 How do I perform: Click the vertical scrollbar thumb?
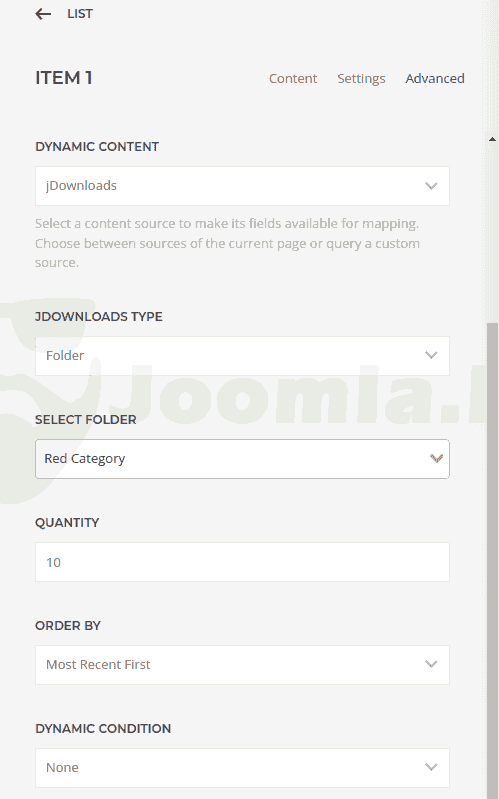492,561
